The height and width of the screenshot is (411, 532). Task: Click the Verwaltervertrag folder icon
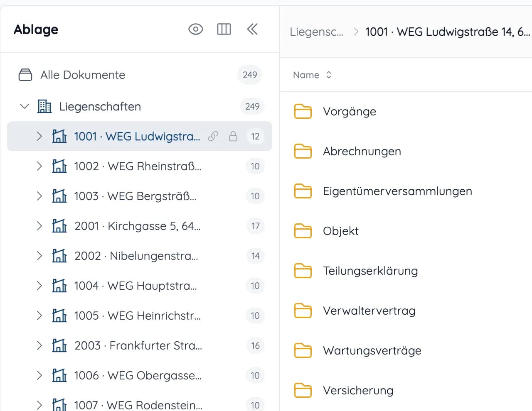point(303,311)
